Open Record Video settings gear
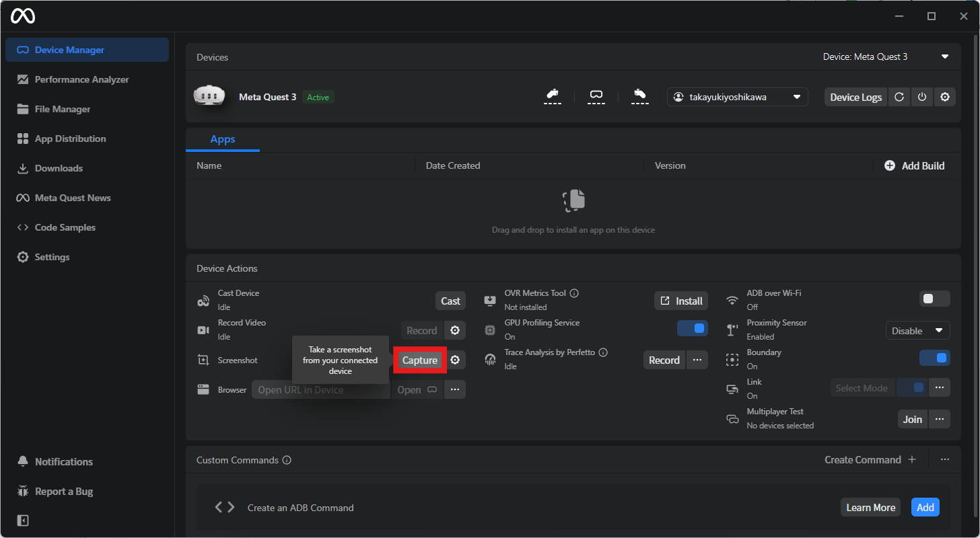 455,331
